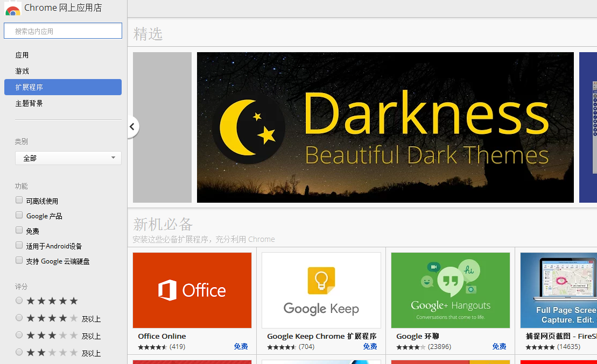Click the grey previous banner panel

pos(162,127)
